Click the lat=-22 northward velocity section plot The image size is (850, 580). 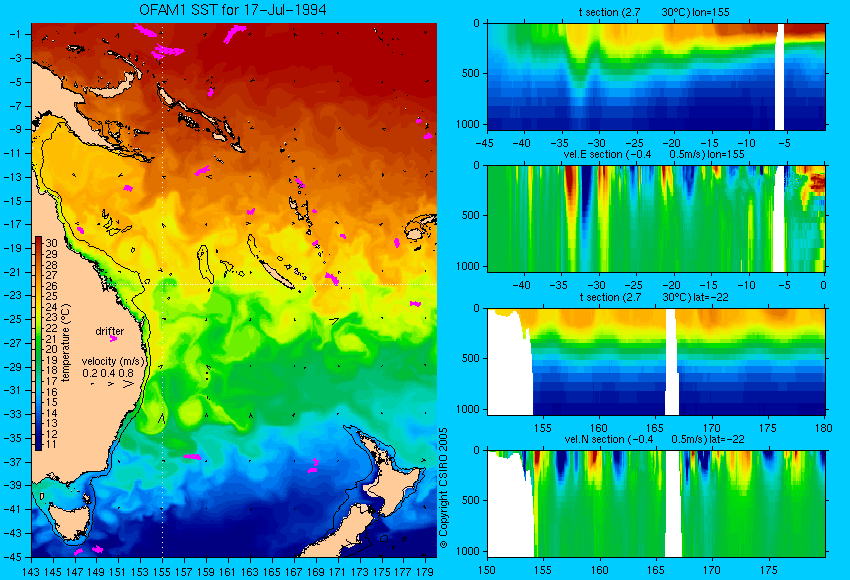657,504
